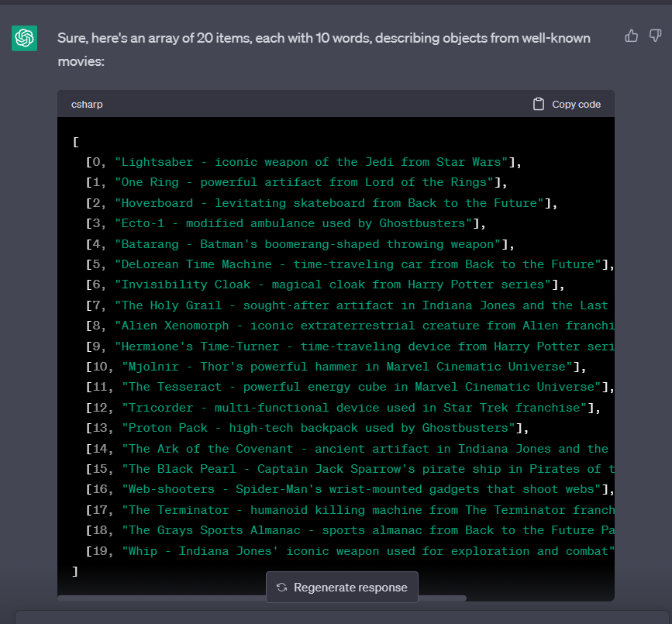Give thumbs up feedback on the response
This screenshot has height=624, width=672.
[x=632, y=36]
